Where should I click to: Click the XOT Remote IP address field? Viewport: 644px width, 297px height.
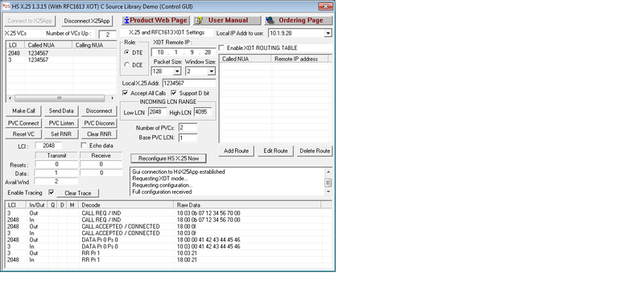184,52
